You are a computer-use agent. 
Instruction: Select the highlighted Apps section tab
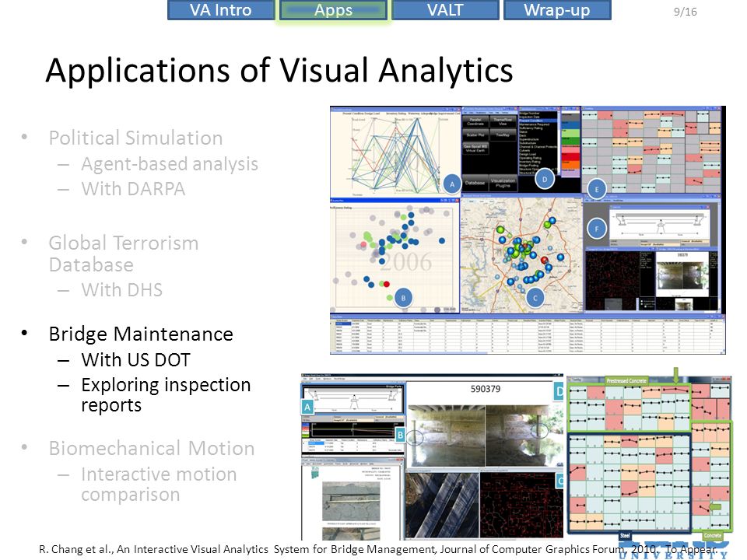333,9
